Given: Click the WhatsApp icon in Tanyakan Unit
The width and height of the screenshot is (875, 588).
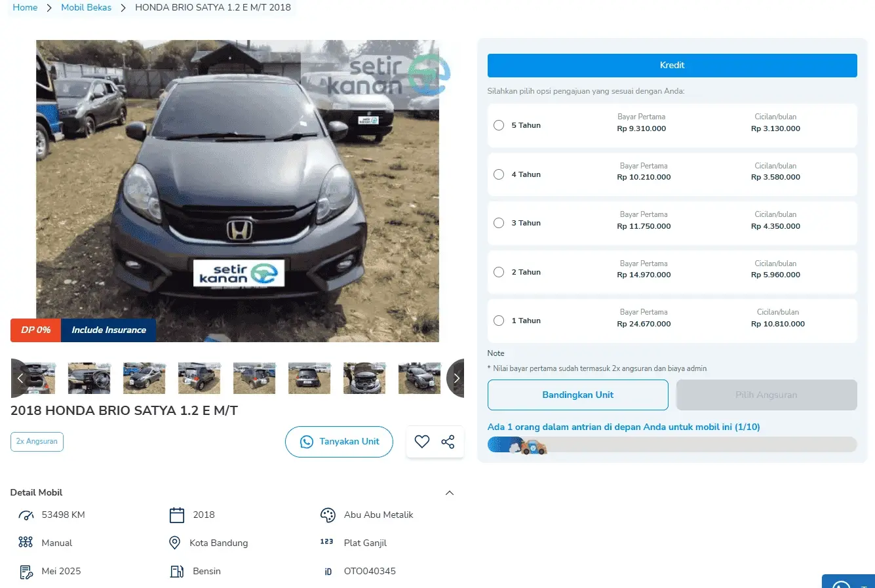Looking at the screenshot, I should [x=306, y=442].
